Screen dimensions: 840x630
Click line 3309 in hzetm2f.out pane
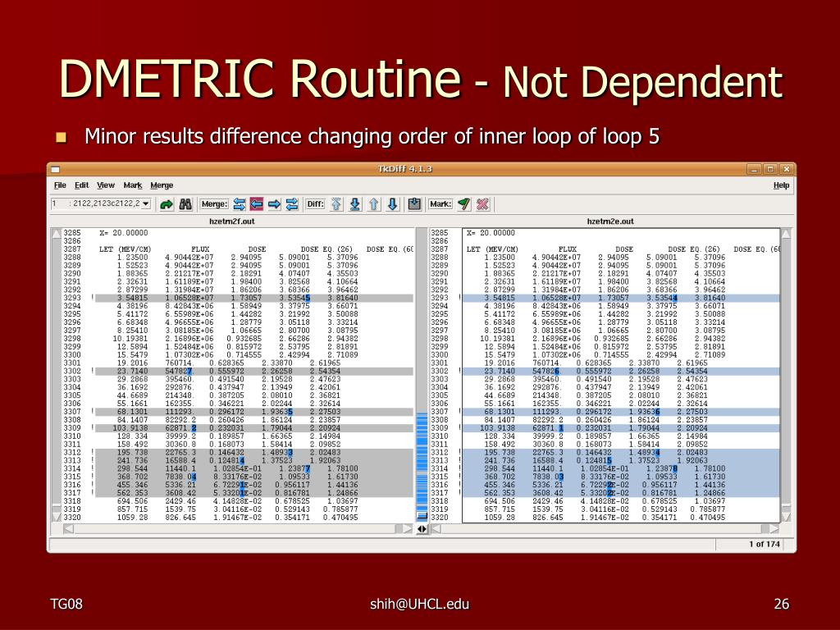point(254,428)
